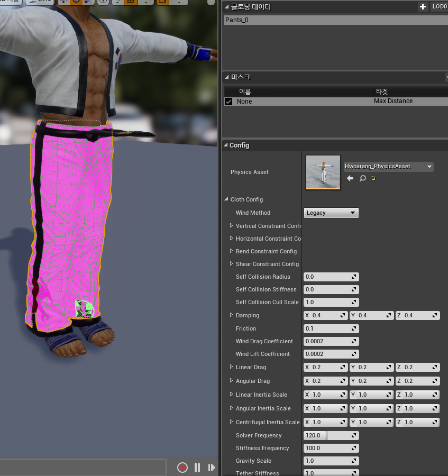
Task: Collapse the 클로딩 데이터 section
Action: click(227, 7)
